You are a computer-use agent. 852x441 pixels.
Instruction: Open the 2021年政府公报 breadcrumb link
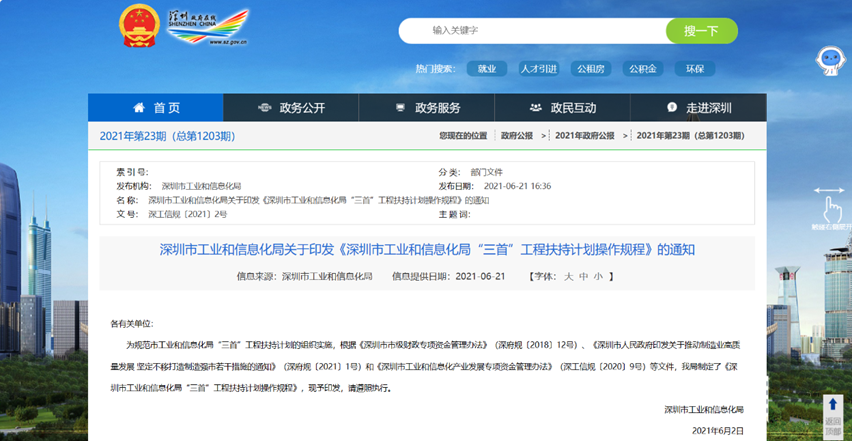(585, 136)
